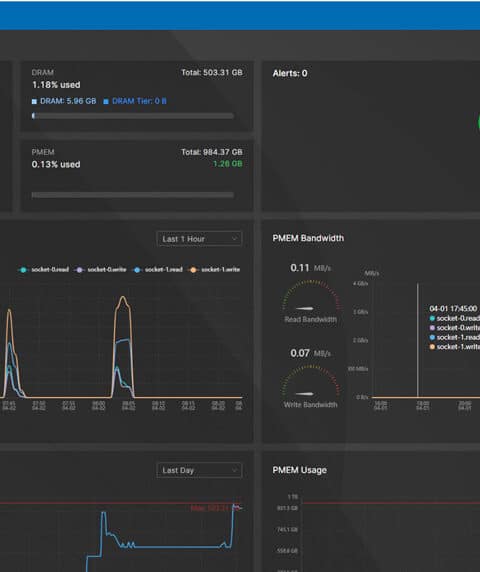Click the PMEM usage progress bar
This screenshot has height=572, width=480.
point(133,195)
